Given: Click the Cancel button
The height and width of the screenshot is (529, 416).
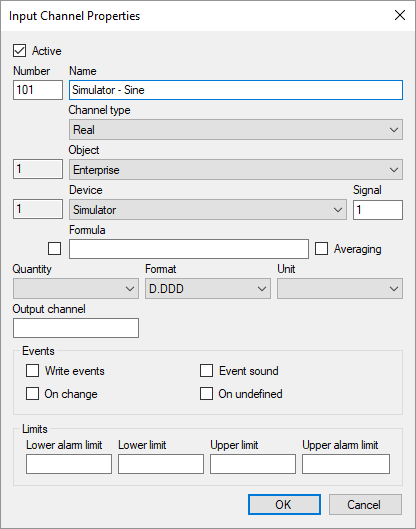Looking at the screenshot, I should [365, 505].
